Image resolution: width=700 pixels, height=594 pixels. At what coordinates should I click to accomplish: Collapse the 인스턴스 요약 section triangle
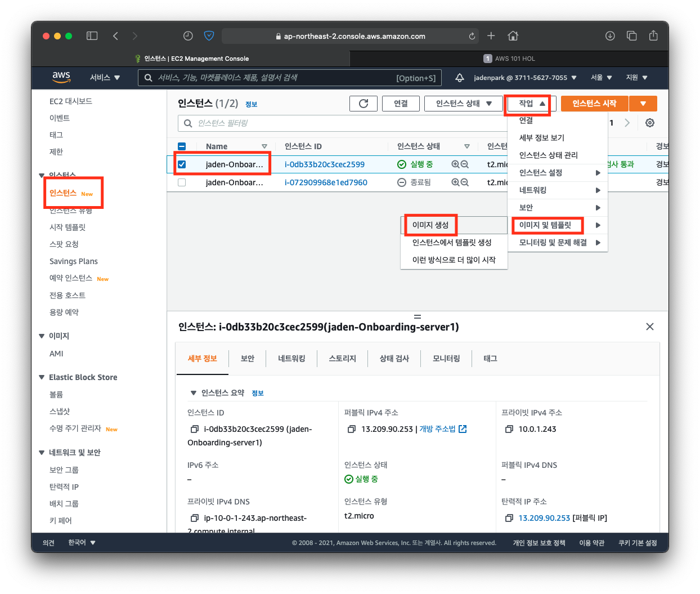pos(194,393)
